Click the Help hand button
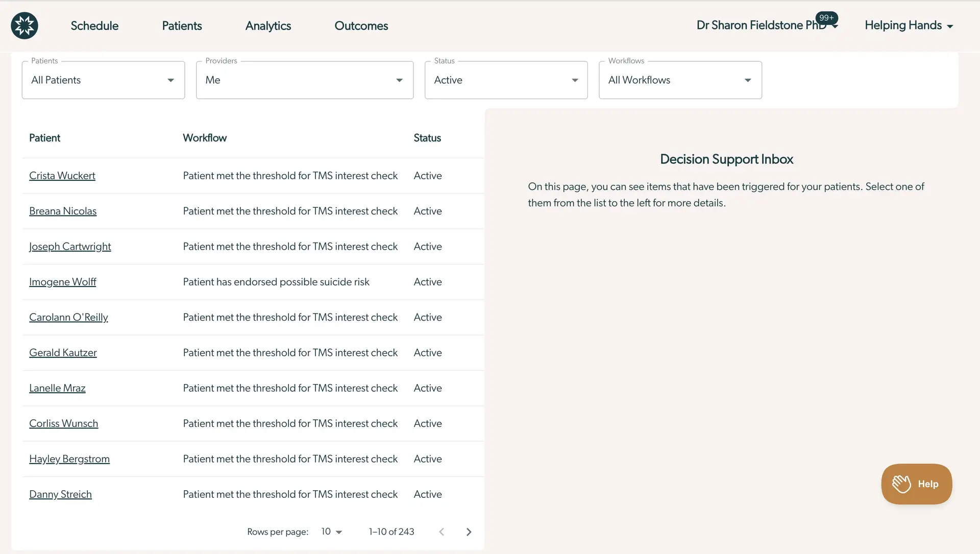 916,484
